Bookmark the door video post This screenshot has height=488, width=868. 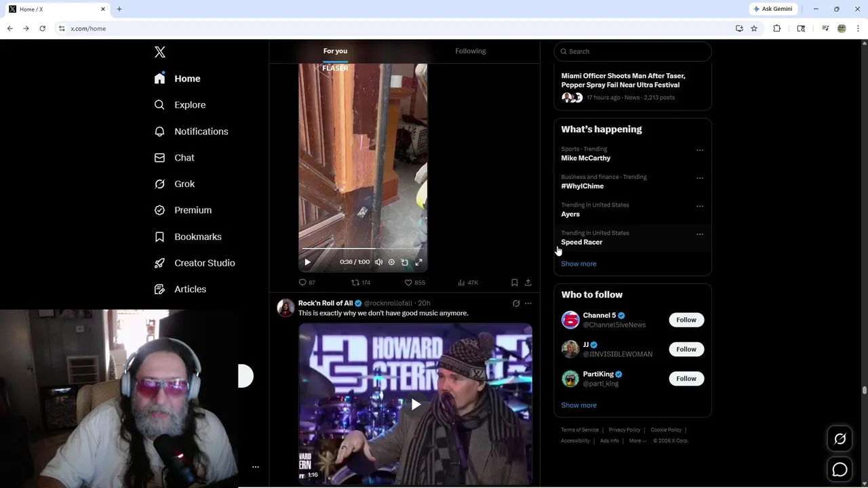click(514, 283)
